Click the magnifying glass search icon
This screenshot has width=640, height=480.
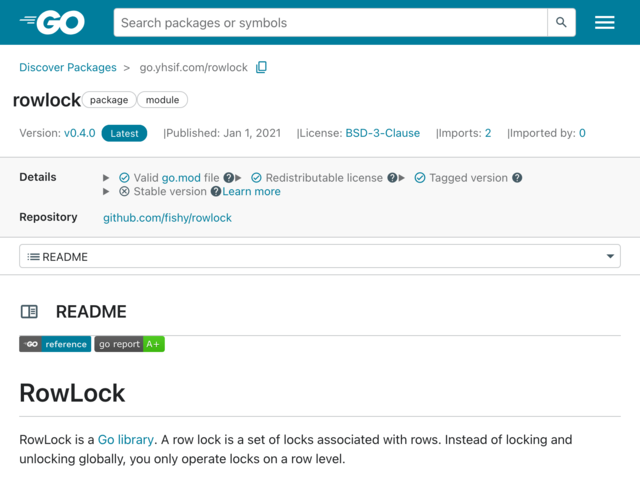coord(561,22)
